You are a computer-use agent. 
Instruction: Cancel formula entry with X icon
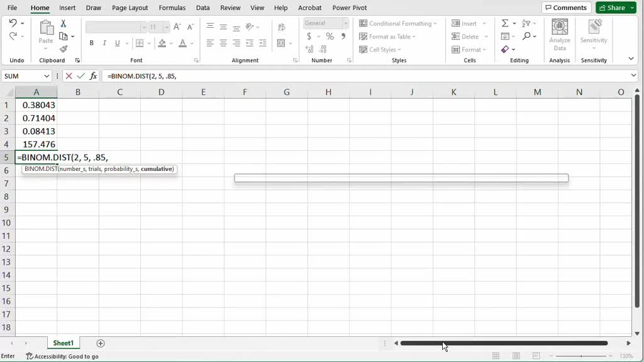point(69,75)
